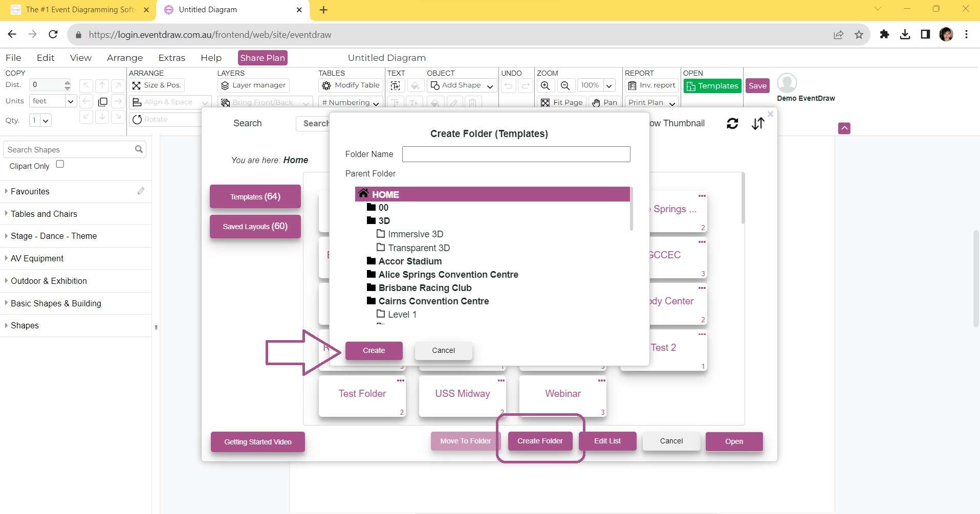Select the Modify Table tool

click(350, 85)
